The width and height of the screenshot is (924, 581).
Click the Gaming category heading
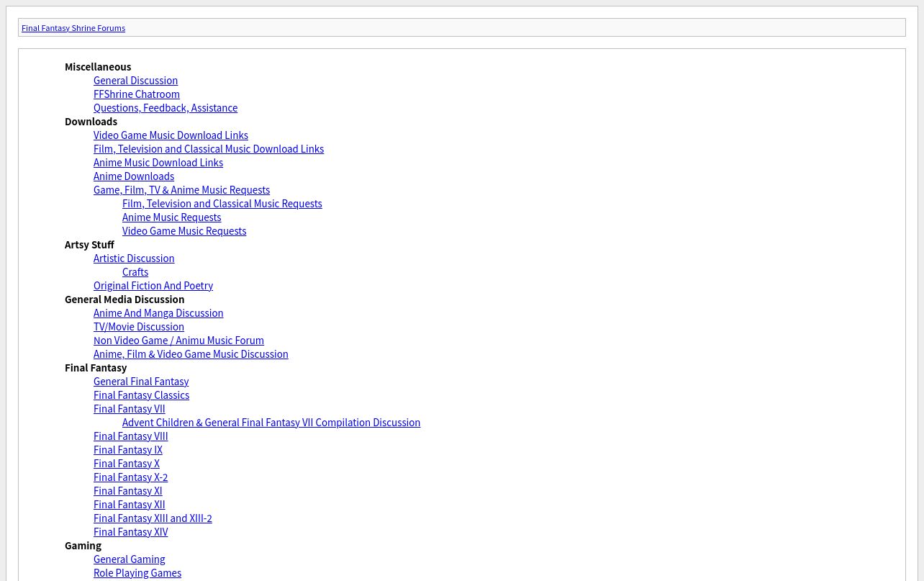tap(83, 546)
